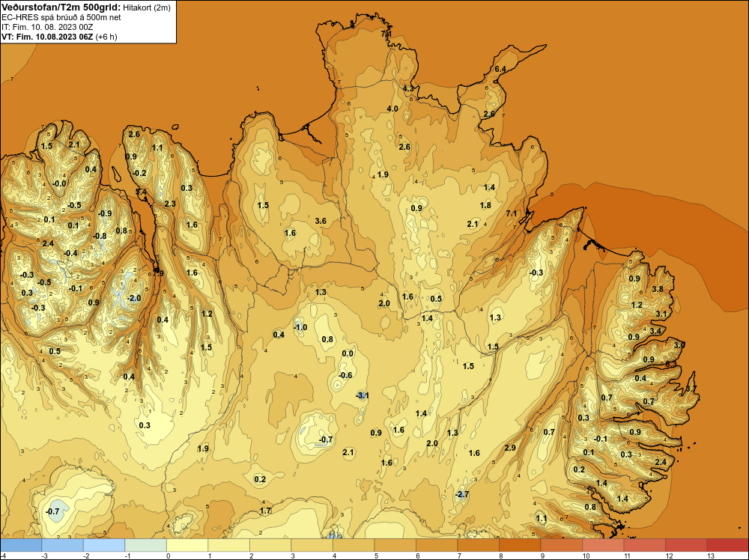Click the 6.4 temperature value
Screen dimensions: 749x560
point(500,69)
